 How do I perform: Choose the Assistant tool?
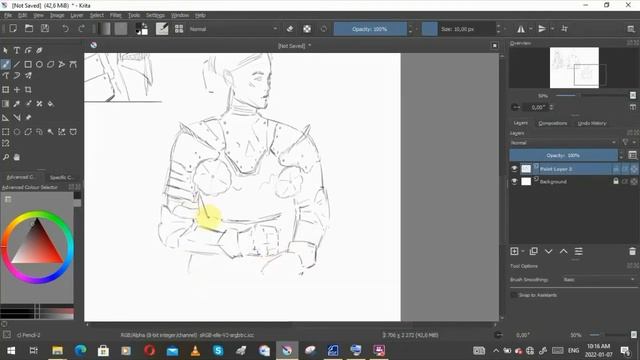[6, 118]
